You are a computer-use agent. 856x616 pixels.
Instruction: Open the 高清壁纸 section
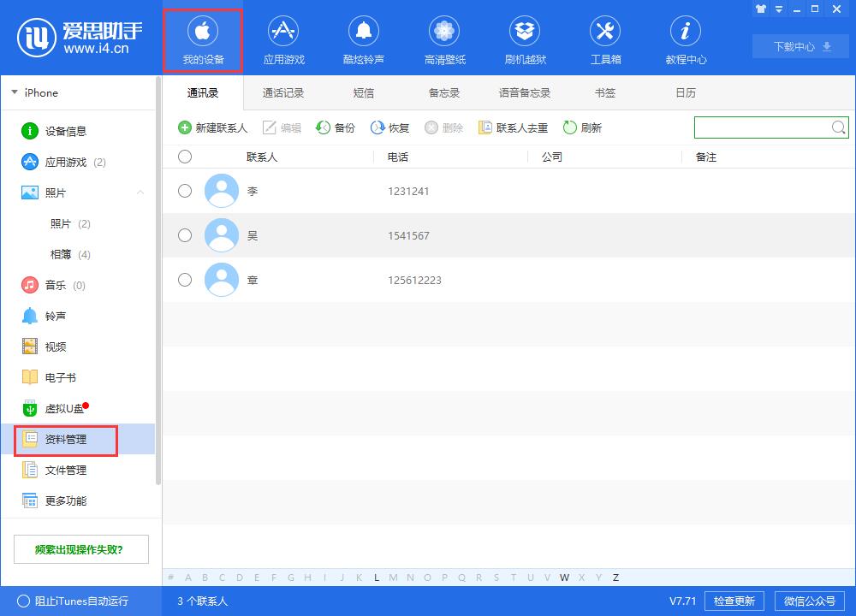(443, 38)
